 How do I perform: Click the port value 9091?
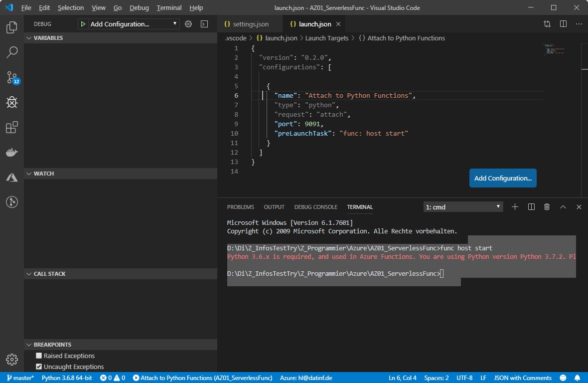[312, 124]
